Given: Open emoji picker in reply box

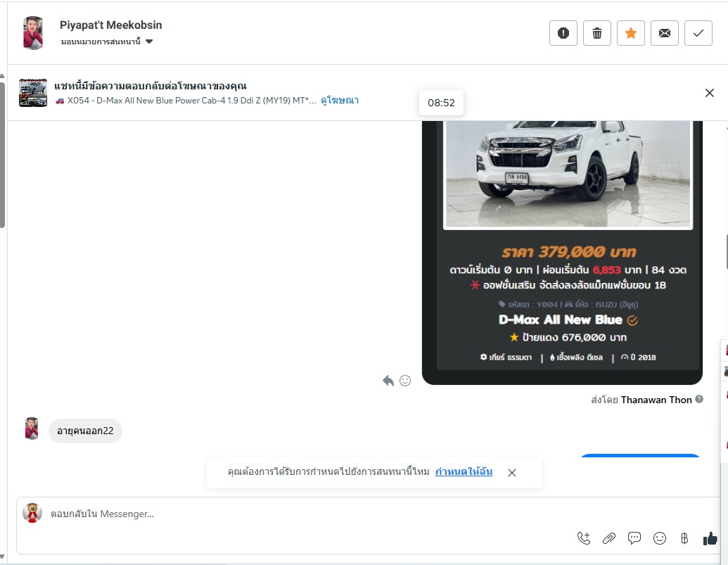Looking at the screenshot, I should 660,538.
